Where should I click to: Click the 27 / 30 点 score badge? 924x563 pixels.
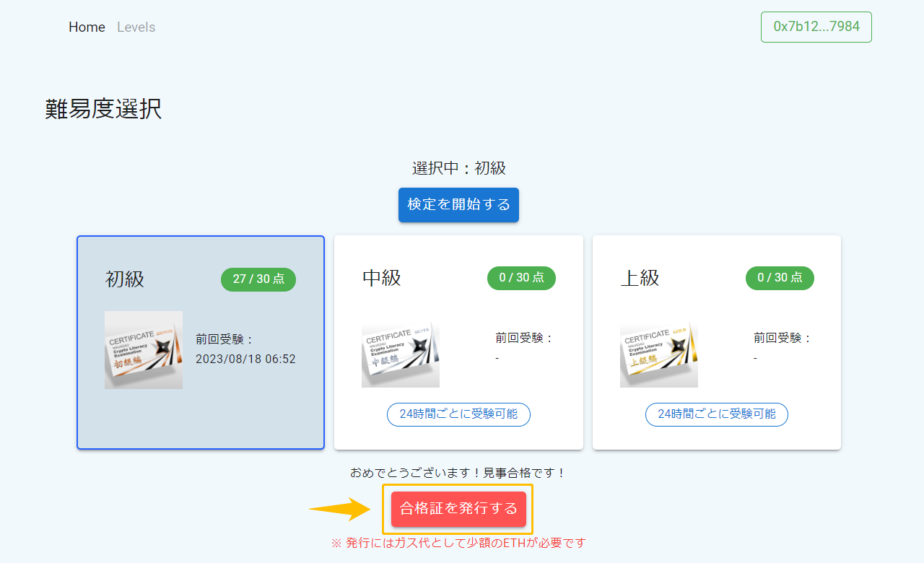[258, 279]
